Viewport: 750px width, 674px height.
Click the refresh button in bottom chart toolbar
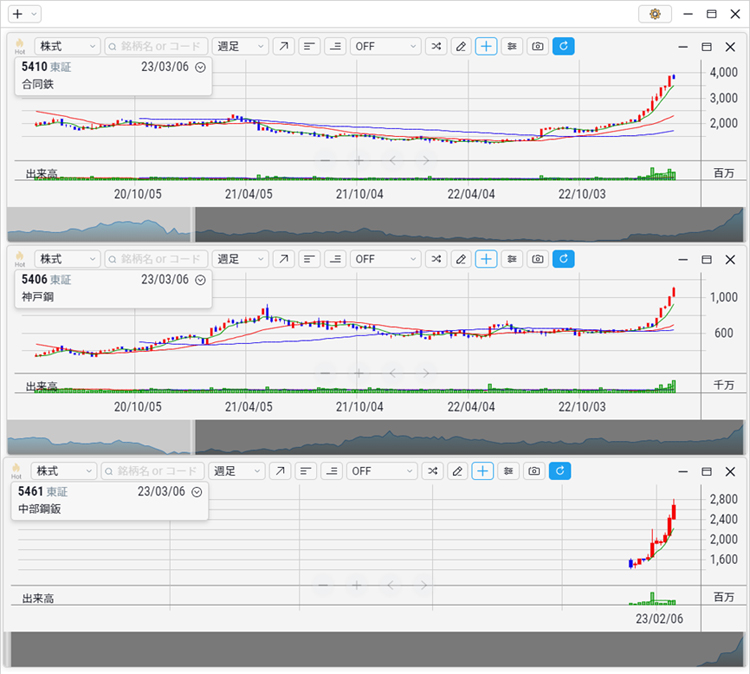point(561,471)
